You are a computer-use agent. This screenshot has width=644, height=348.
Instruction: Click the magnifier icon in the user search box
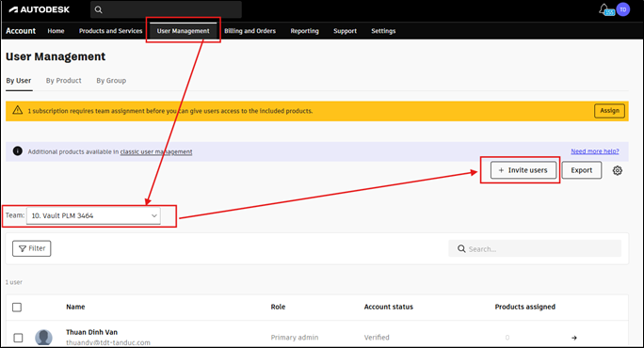click(461, 248)
